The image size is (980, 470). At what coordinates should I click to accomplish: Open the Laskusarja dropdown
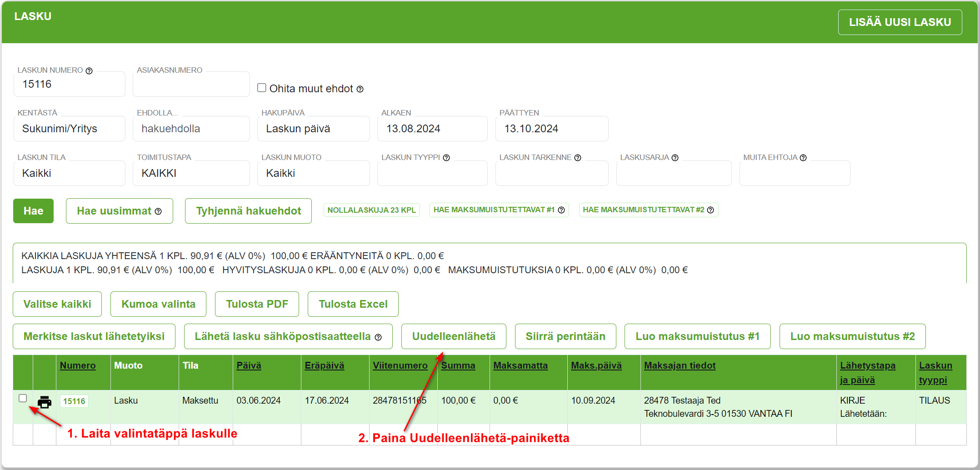pyautogui.click(x=674, y=173)
